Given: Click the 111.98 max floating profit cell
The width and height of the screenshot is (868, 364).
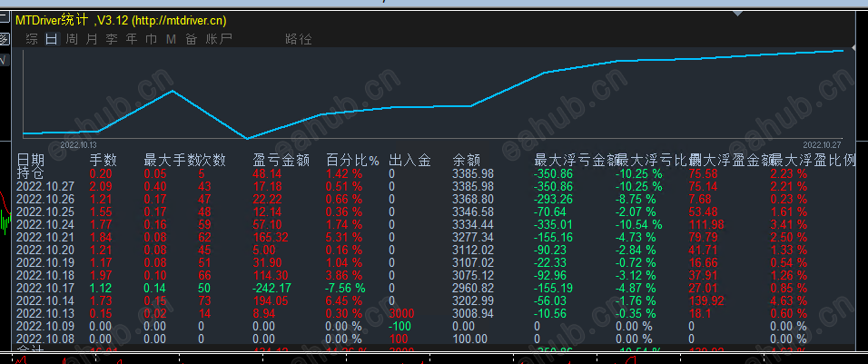Looking at the screenshot, I should click(706, 224).
